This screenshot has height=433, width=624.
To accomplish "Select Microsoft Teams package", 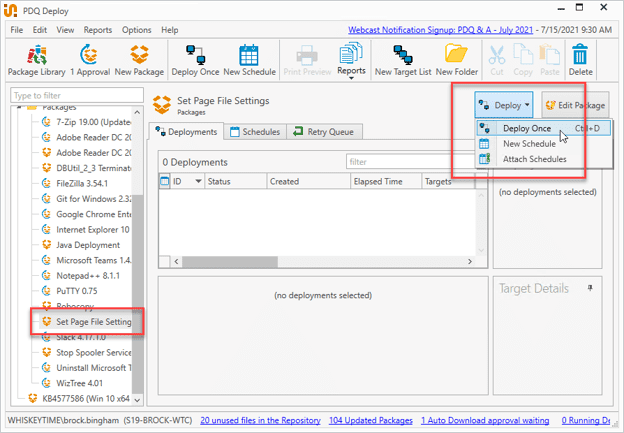I will (x=86, y=260).
